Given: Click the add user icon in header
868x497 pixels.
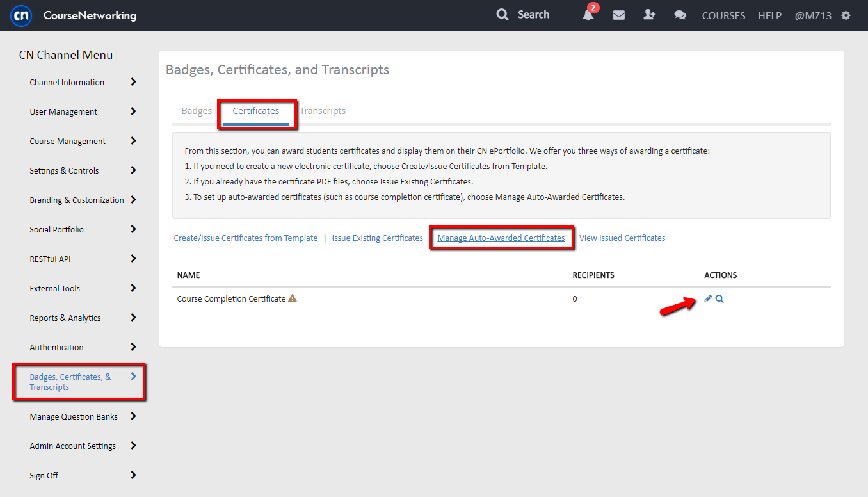Looking at the screenshot, I should click(x=649, y=15).
